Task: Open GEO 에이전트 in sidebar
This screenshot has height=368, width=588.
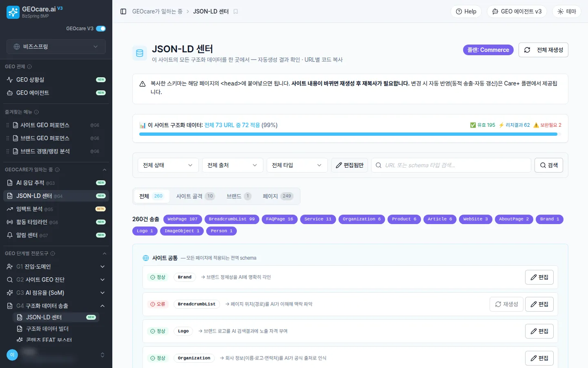Action: [x=56, y=93]
